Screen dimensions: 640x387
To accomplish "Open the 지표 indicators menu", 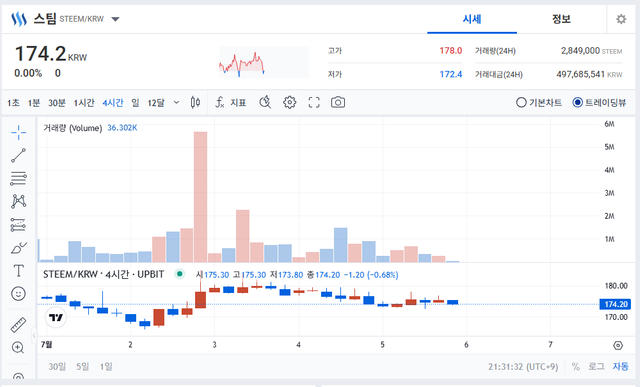I will point(231,102).
